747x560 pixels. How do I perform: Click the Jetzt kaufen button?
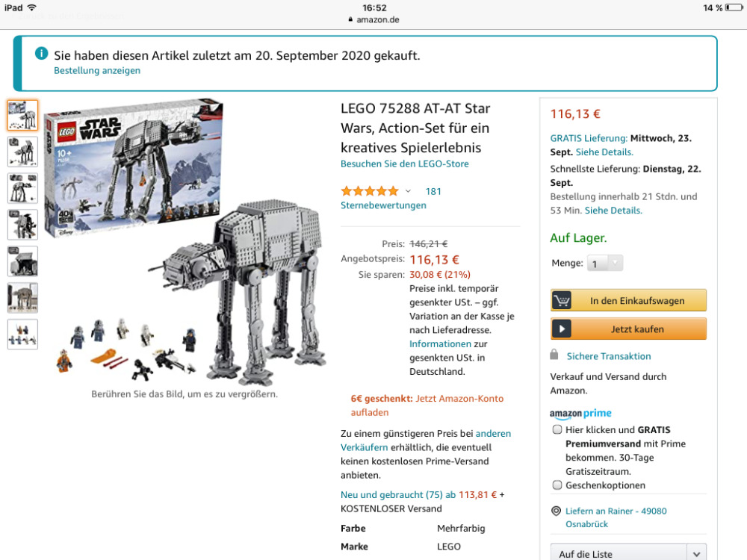pos(628,329)
